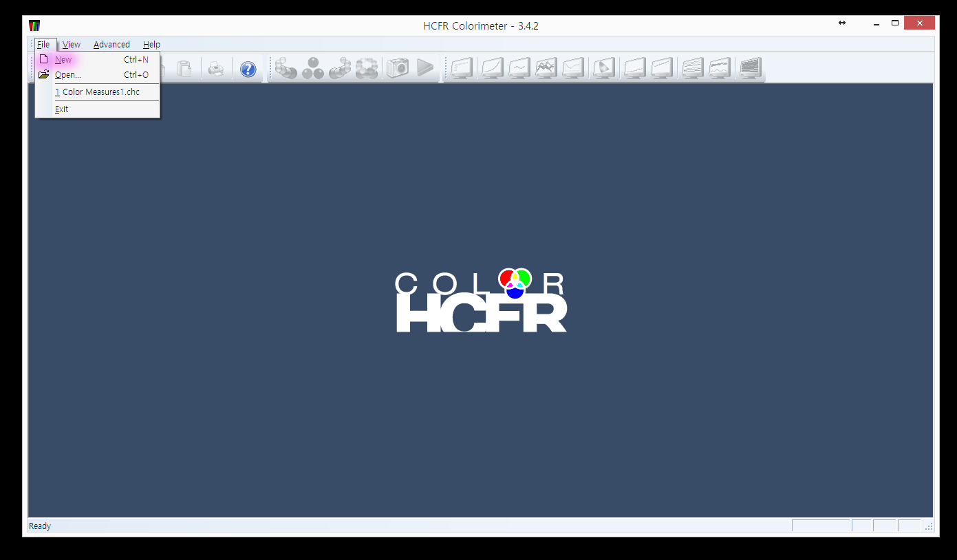The height and width of the screenshot is (560, 957).
Task: Click the last dark-screen monitor icon
Action: 750,68
